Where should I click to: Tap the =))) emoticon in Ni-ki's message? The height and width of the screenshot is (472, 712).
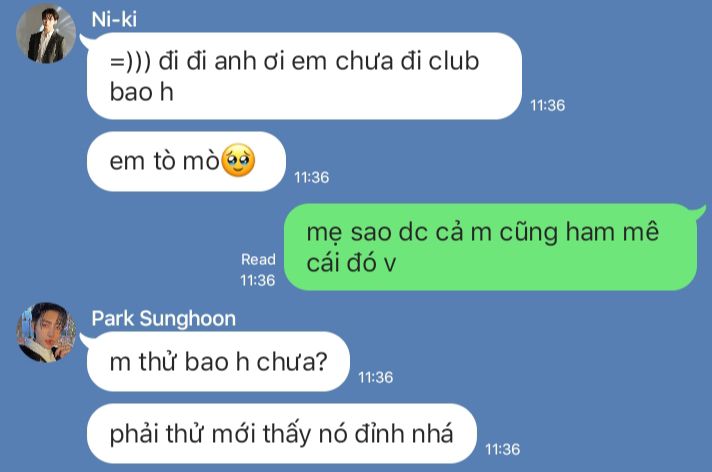click(x=130, y=62)
